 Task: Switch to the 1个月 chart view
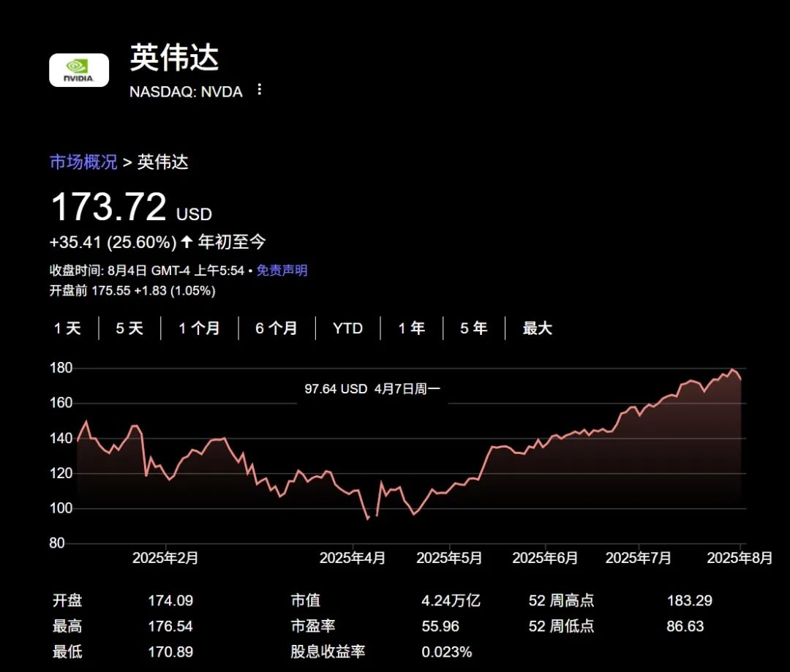point(199,329)
